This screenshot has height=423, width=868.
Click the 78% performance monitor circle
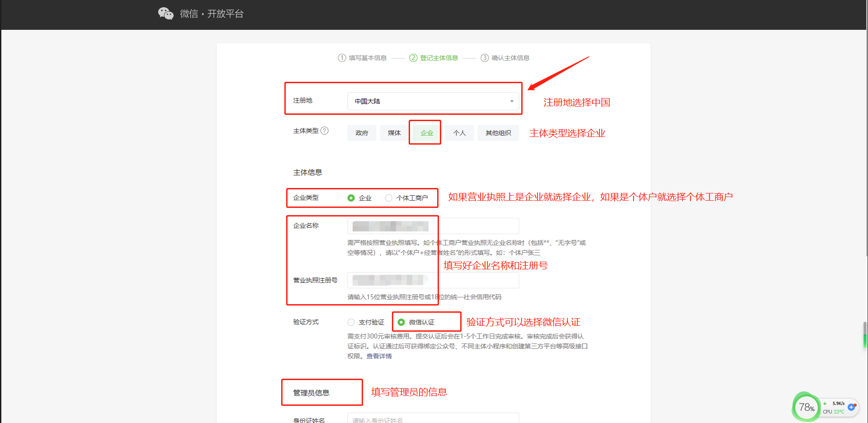click(x=806, y=407)
